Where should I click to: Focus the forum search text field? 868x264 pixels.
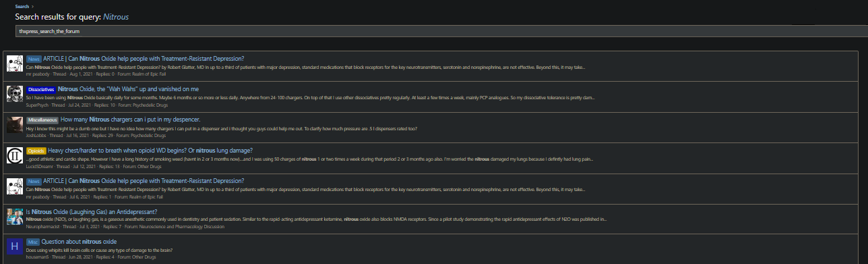click(x=441, y=31)
